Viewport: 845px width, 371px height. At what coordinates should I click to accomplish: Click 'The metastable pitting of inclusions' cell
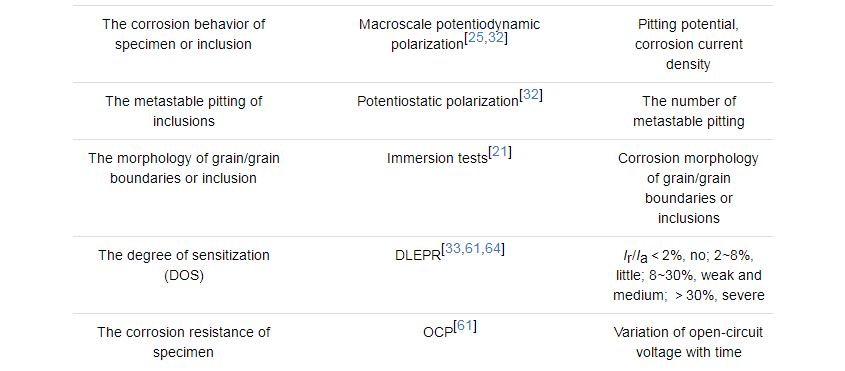(x=184, y=111)
